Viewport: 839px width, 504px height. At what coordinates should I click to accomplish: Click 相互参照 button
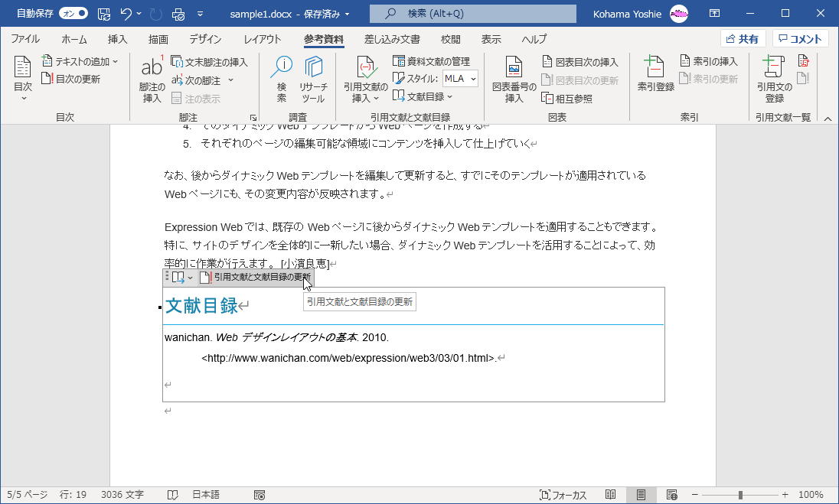[567, 99]
